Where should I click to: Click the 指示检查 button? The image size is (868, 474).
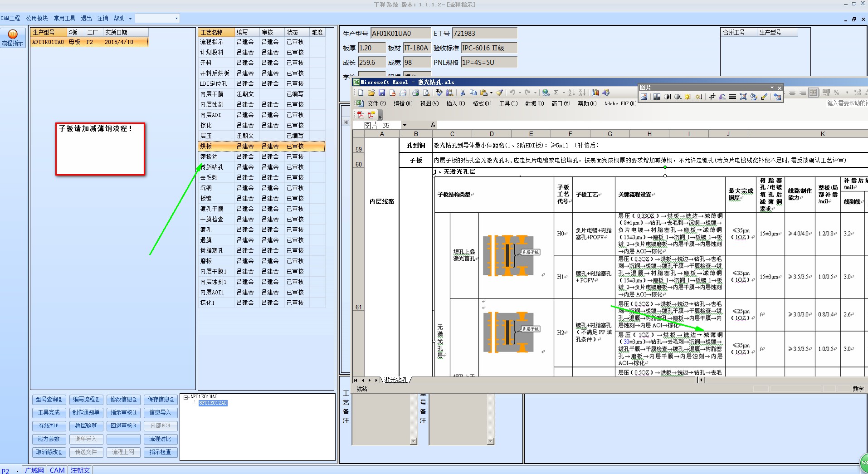161,452
